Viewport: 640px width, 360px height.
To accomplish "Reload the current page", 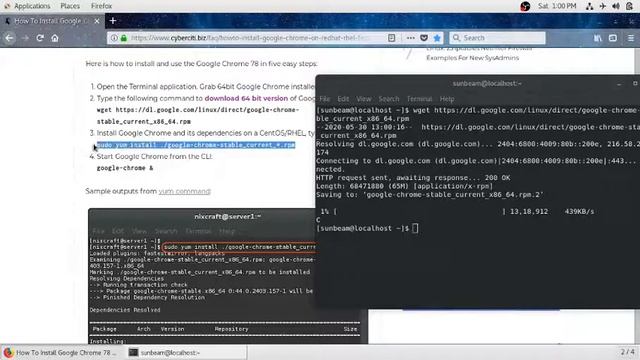I will [x=40, y=38].
